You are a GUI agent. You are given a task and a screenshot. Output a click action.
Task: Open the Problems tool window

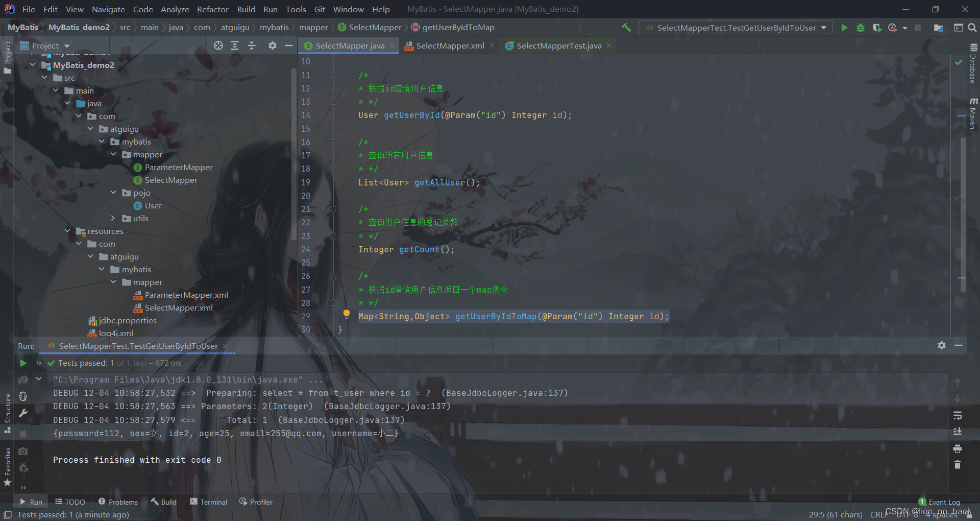[118, 502]
